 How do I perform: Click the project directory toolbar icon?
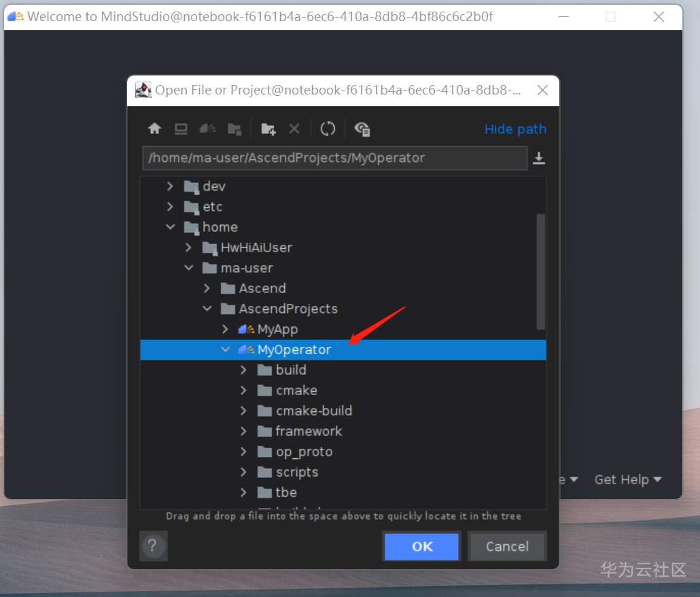[x=207, y=129]
